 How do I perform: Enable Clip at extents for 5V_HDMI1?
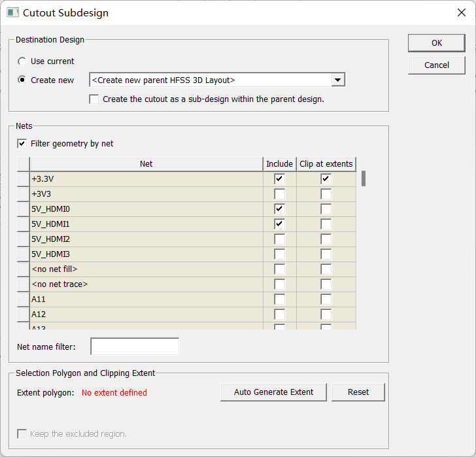click(326, 224)
